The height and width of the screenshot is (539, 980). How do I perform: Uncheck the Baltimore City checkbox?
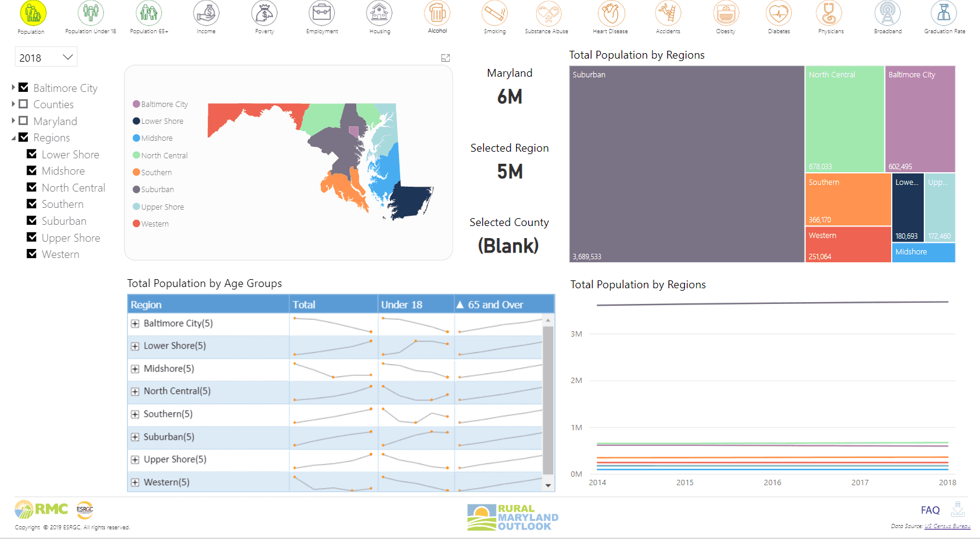click(x=24, y=88)
